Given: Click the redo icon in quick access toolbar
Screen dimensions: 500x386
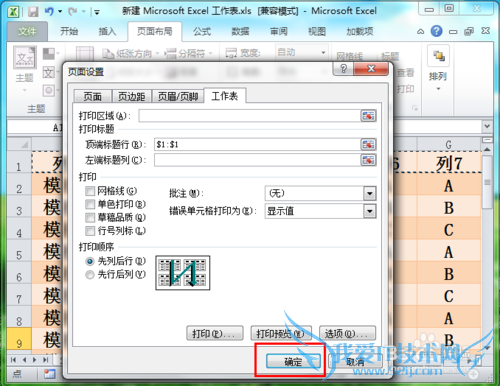Looking at the screenshot, I should (72, 12).
